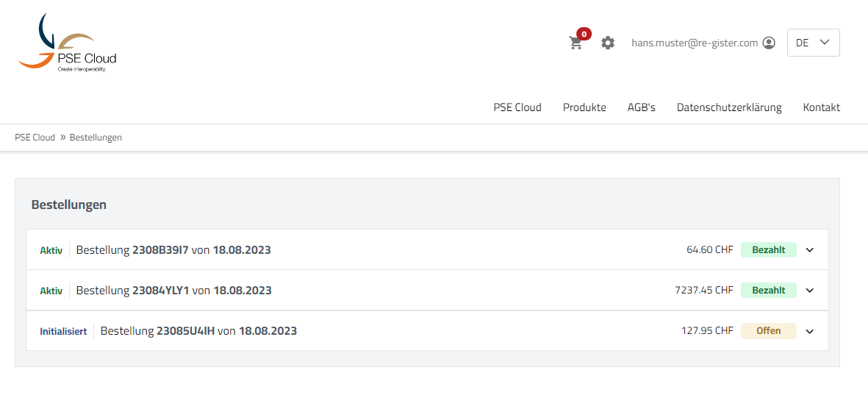Open the Produkte menu item

pyautogui.click(x=584, y=107)
